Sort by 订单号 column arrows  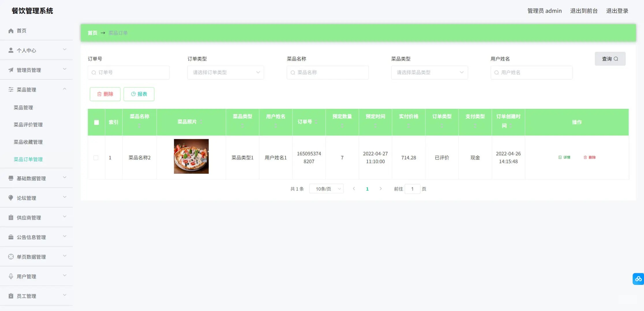point(316,122)
